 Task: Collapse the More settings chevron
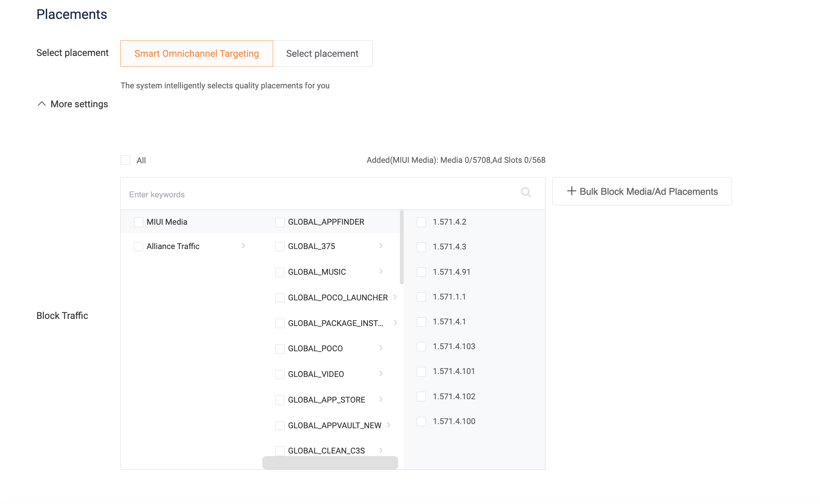[42, 104]
